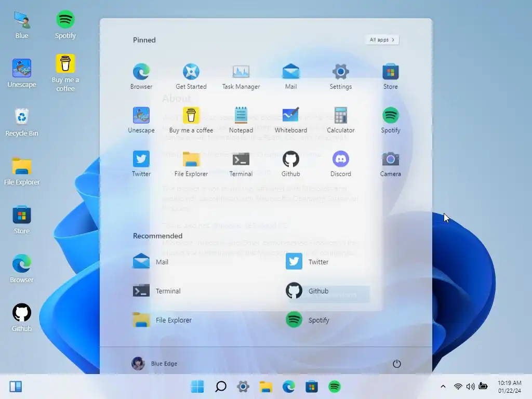The width and height of the screenshot is (532, 399).
Task: Select the Spotify desktop shortcut
Action: [65, 25]
